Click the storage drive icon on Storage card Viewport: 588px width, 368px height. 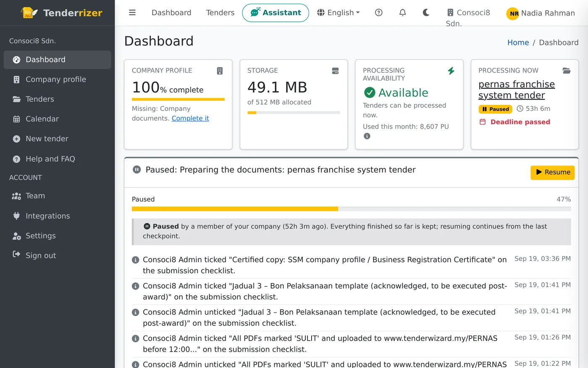point(335,71)
